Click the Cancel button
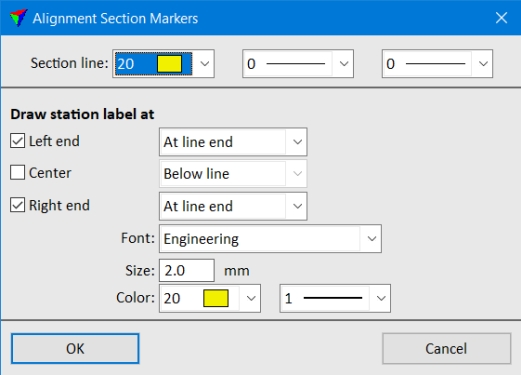The image size is (521, 375). tap(446, 349)
